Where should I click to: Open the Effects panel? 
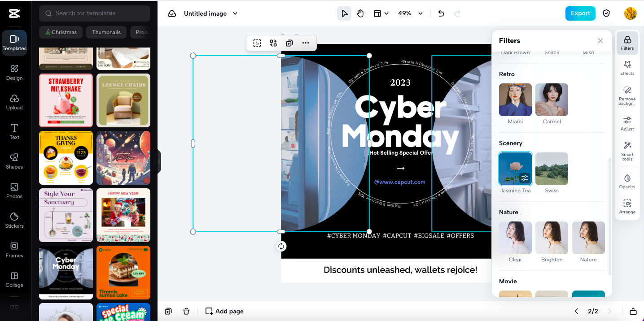[627, 68]
